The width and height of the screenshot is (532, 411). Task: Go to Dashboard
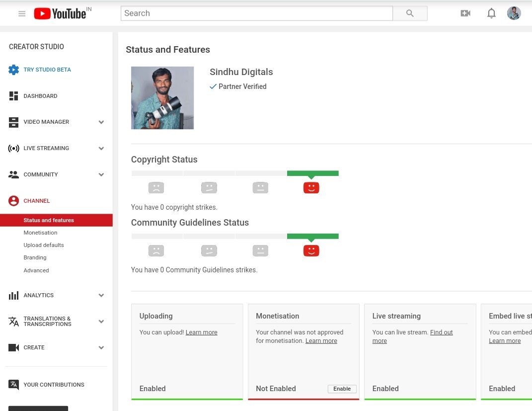[40, 96]
